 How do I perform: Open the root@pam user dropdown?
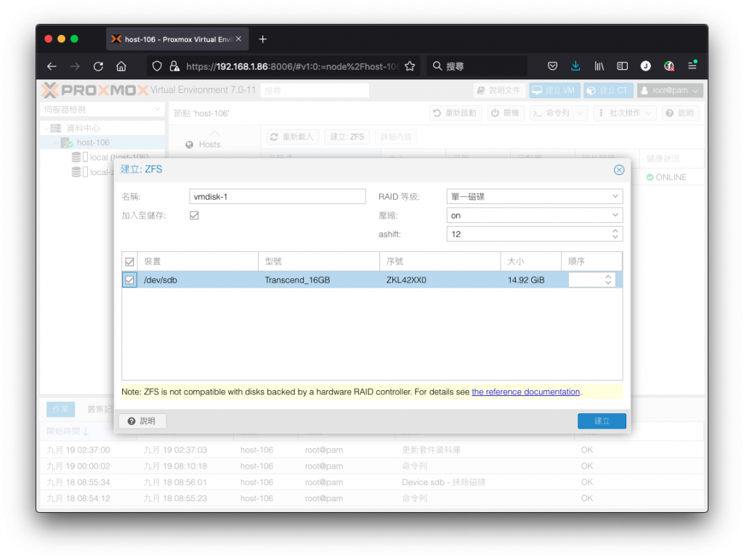click(670, 91)
